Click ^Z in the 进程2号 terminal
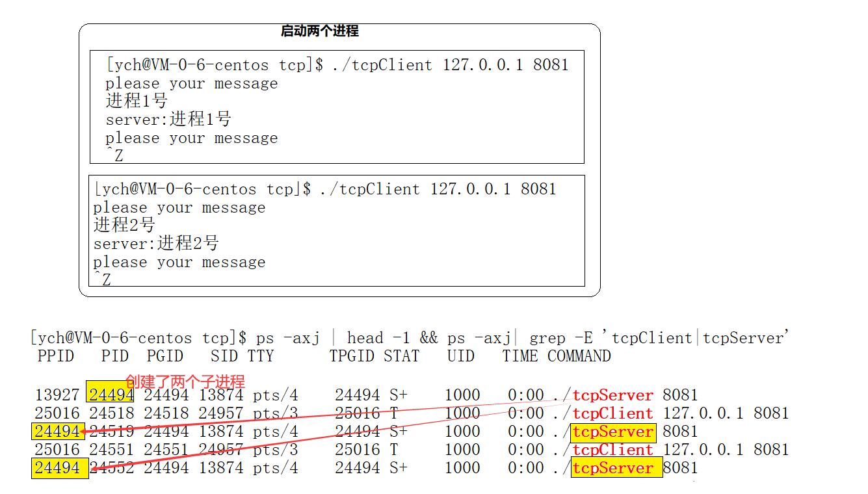868x494 pixels. pyautogui.click(x=102, y=279)
